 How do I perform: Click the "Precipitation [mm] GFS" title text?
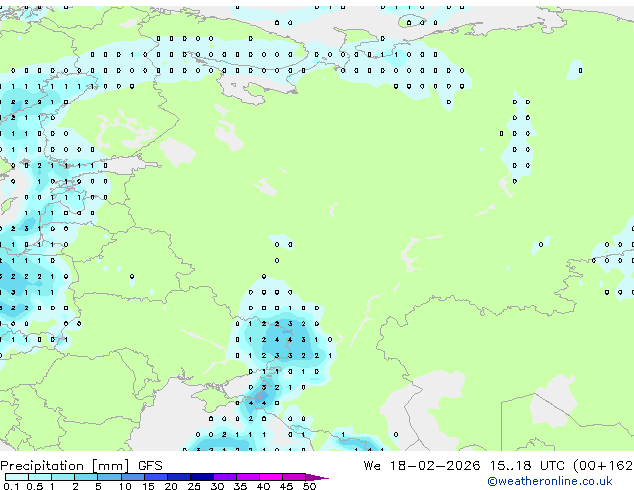(81, 466)
